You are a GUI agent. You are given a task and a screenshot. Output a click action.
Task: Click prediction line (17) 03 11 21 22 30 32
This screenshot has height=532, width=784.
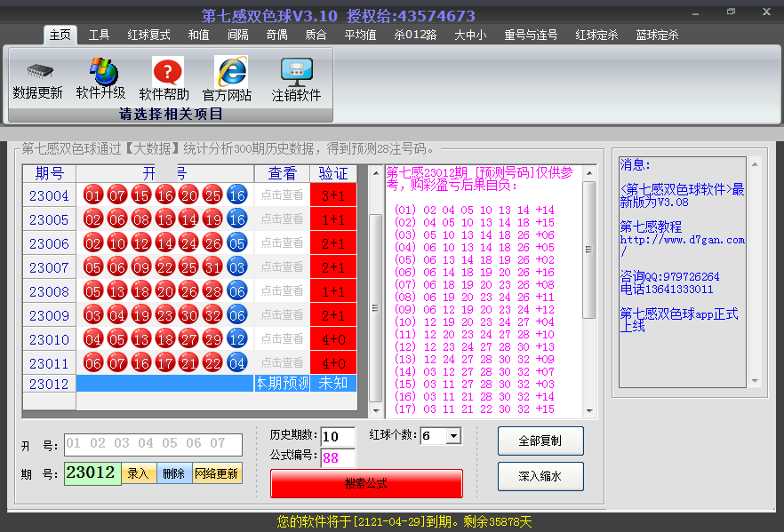click(x=474, y=409)
